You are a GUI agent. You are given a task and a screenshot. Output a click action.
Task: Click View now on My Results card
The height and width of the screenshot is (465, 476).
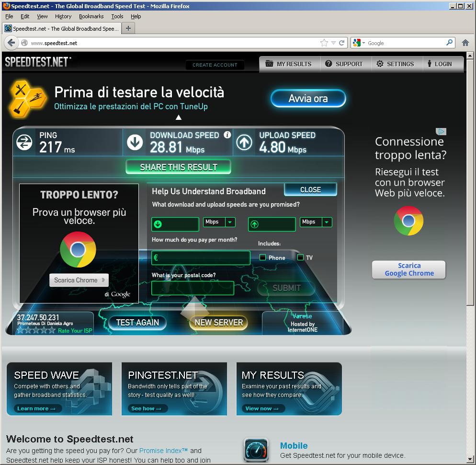[263, 408]
